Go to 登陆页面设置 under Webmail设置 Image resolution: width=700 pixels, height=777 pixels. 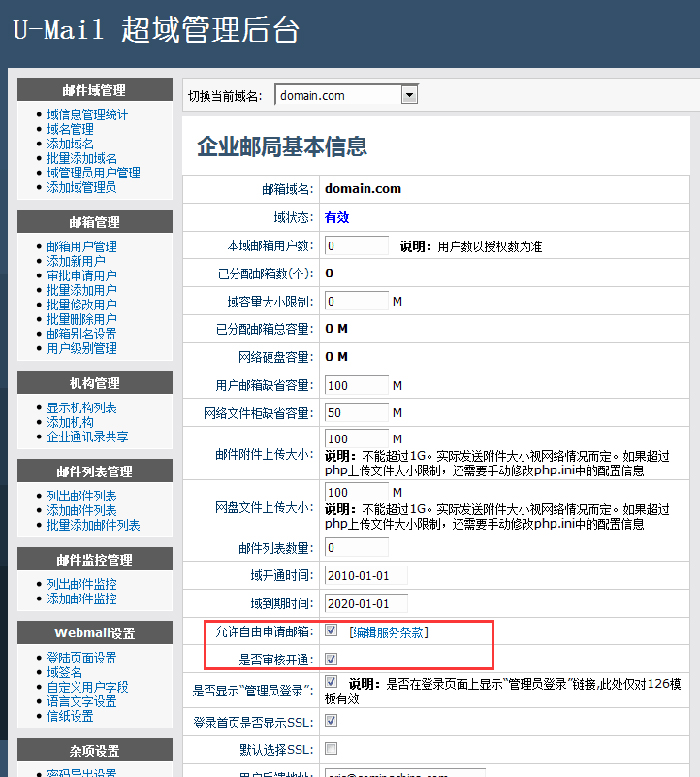click(x=81, y=658)
